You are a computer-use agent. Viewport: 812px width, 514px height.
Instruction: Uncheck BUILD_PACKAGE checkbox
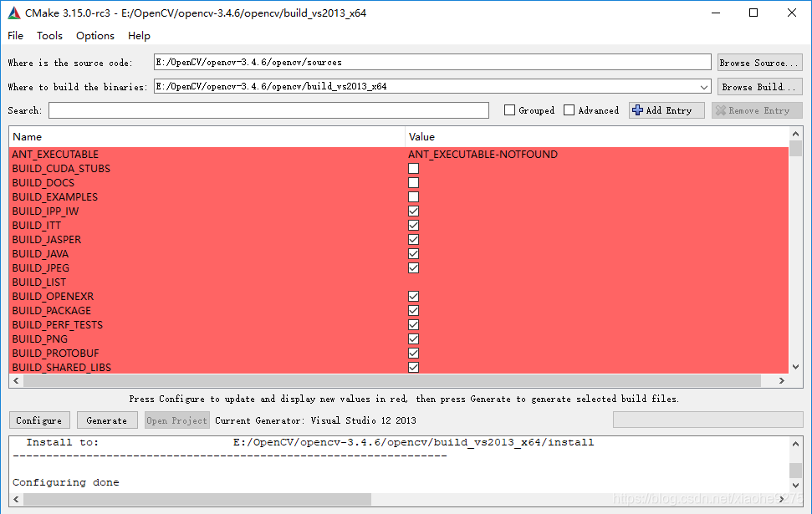point(413,311)
